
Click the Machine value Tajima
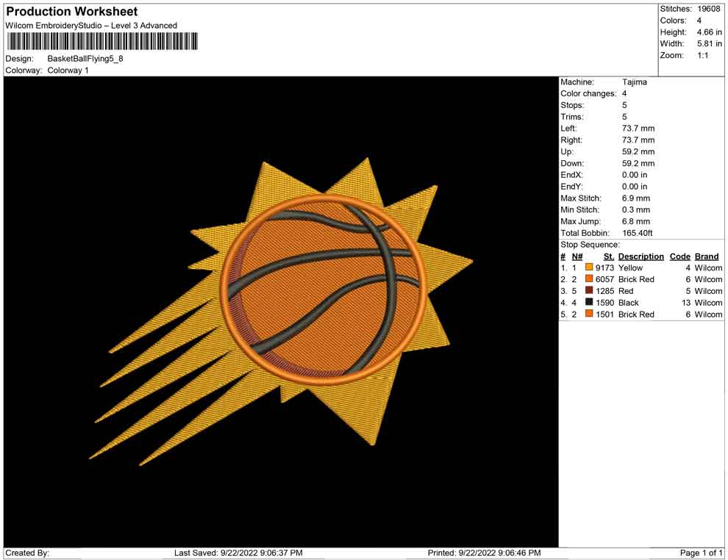click(634, 82)
